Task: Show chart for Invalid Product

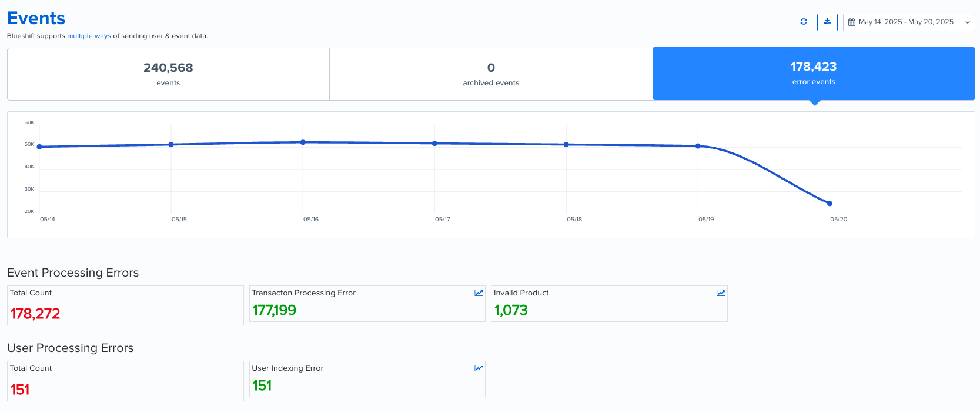Action: pyautogui.click(x=721, y=293)
